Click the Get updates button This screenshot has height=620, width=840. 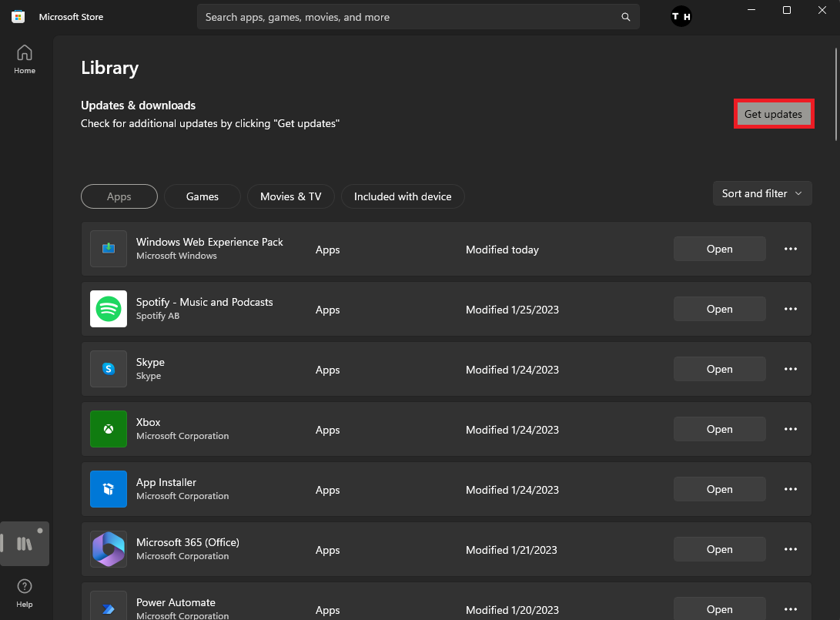773,114
